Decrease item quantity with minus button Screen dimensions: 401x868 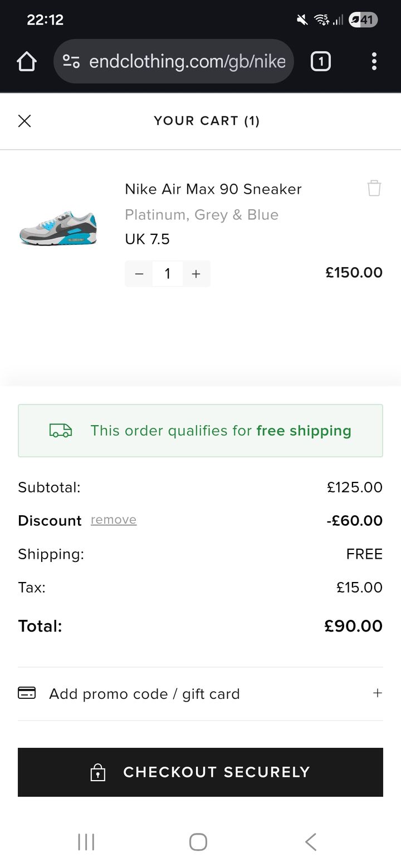click(x=139, y=274)
